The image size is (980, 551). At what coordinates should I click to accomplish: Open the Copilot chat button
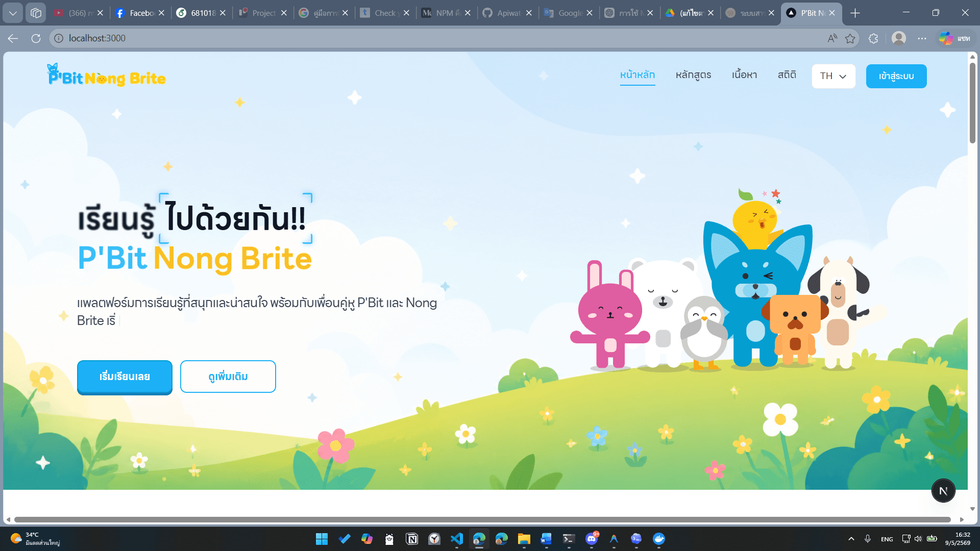pyautogui.click(x=954, y=38)
